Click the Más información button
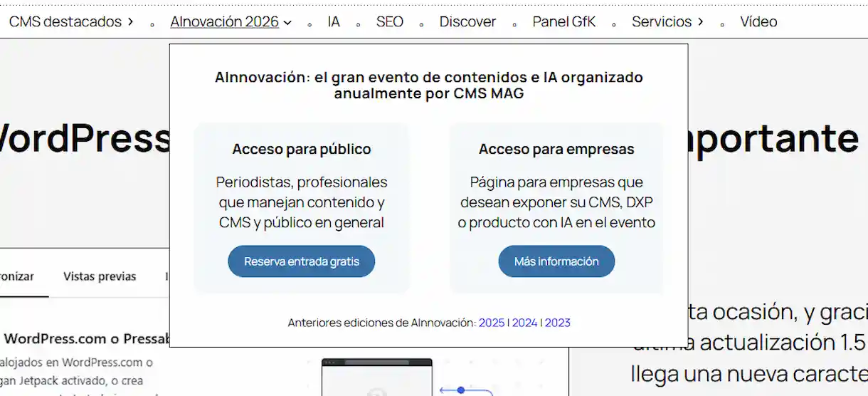 coord(556,261)
